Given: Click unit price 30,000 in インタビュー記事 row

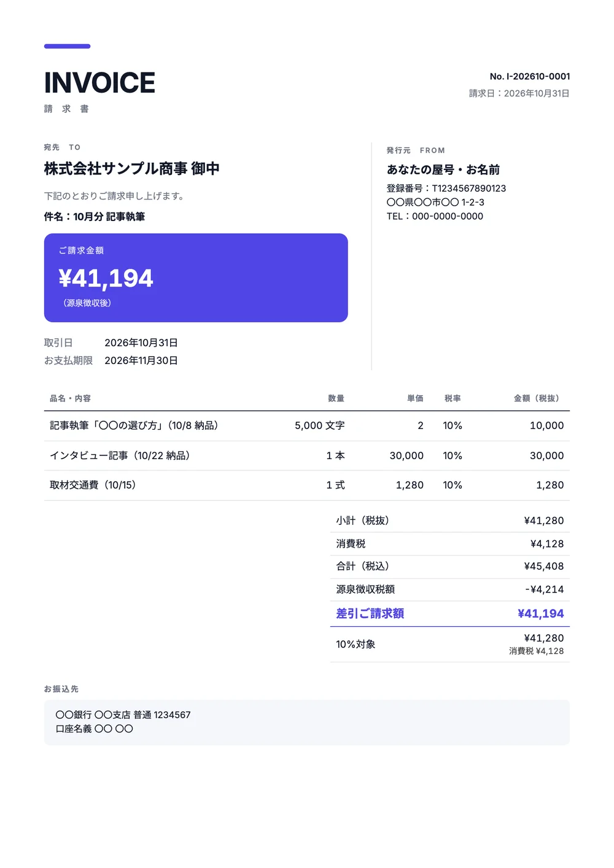Looking at the screenshot, I should point(406,455).
